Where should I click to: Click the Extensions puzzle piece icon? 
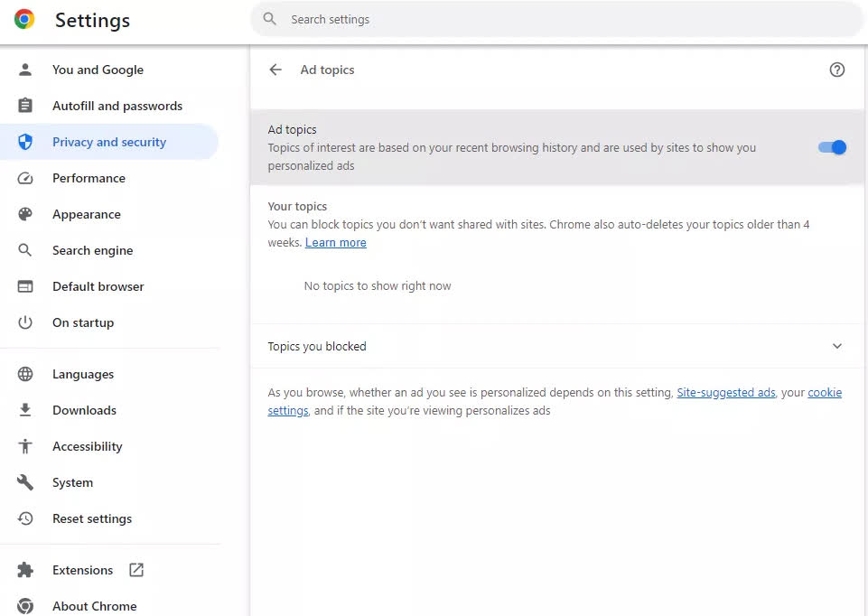[25, 570]
